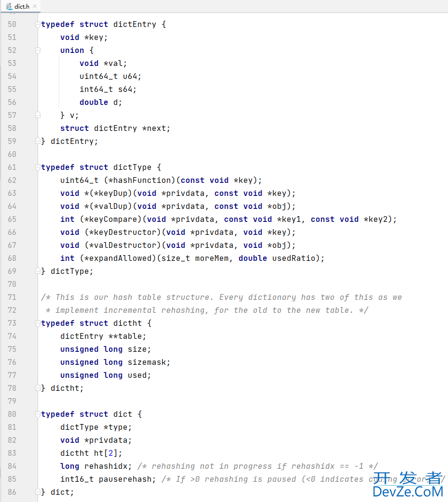This screenshot has width=448, height=502.
Task: Click 'void *privdata;' in struct dict
Action: [x=96, y=440]
